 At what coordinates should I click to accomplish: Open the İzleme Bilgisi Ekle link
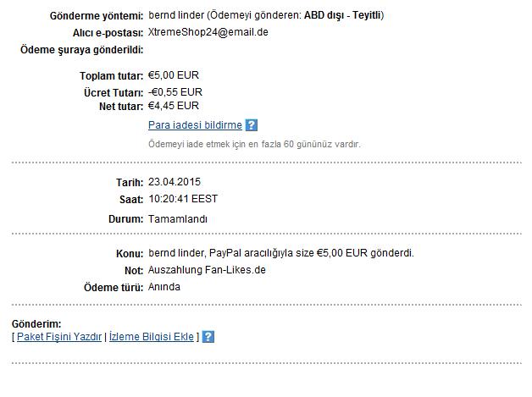[152, 337]
